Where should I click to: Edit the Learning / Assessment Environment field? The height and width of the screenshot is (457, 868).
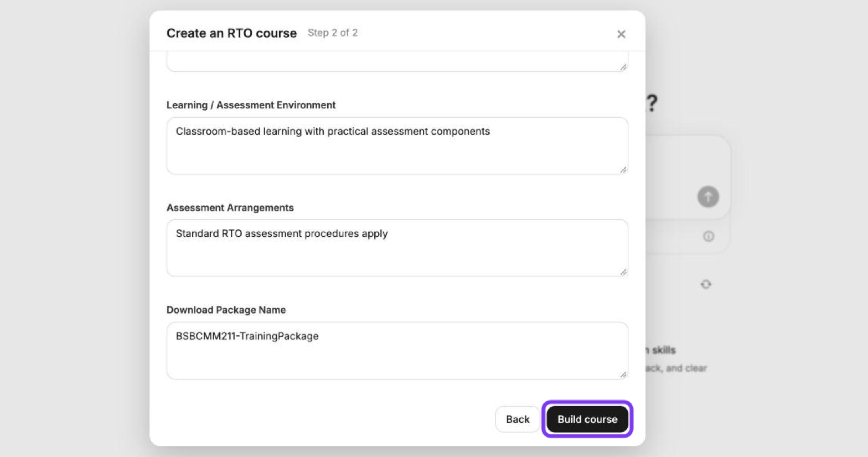pos(397,146)
